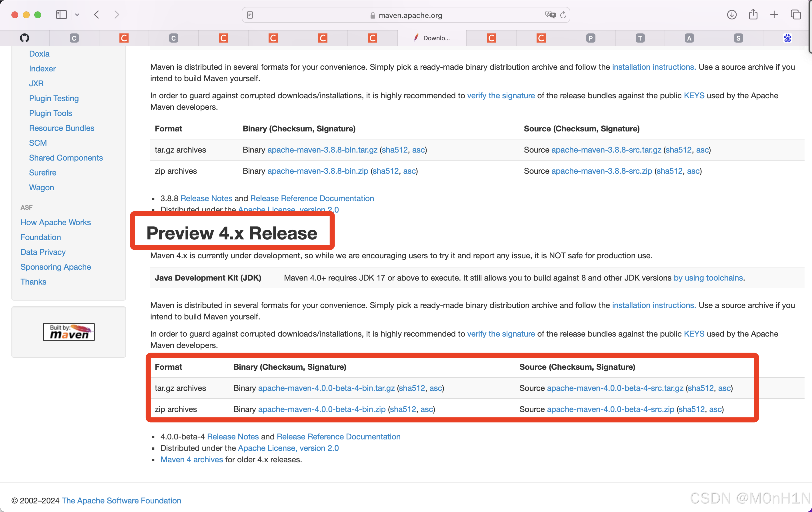Navigate back to the previous page
The width and height of the screenshot is (812, 512).
[x=97, y=15]
